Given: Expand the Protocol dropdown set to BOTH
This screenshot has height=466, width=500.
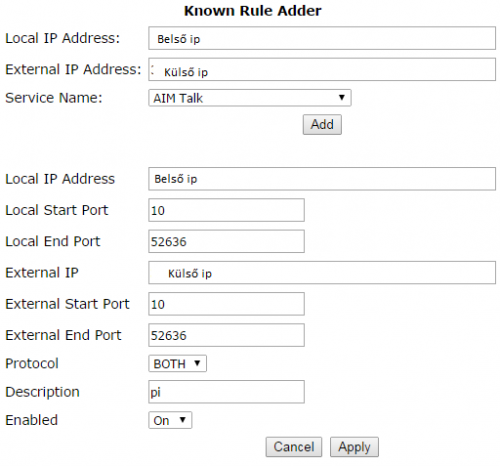Looking at the screenshot, I should pyautogui.click(x=177, y=363).
